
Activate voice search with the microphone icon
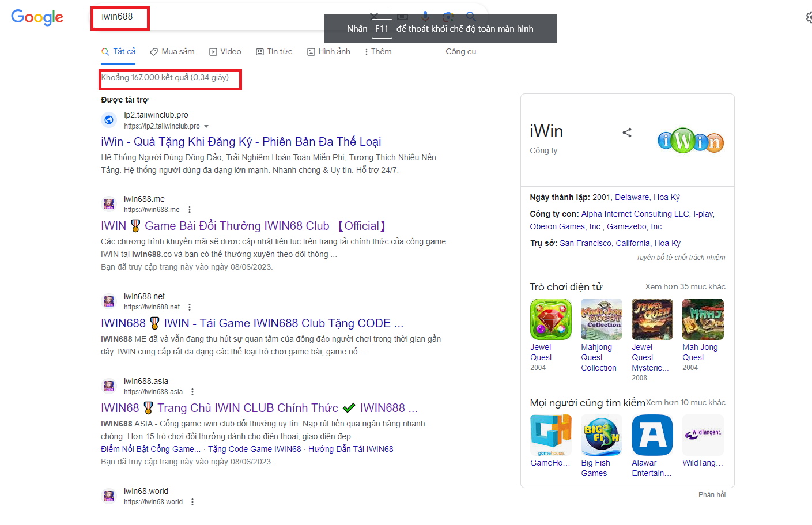click(425, 17)
